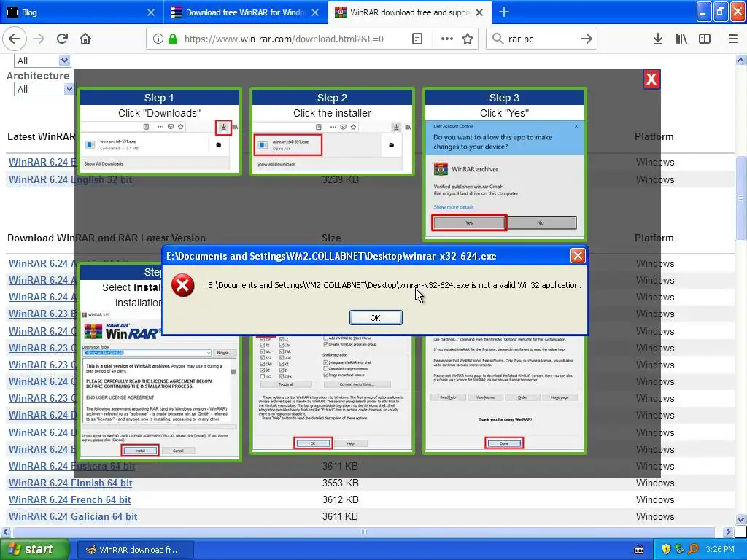Click the error icon in the dialog
747x560 pixels.
[x=183, y=285]
